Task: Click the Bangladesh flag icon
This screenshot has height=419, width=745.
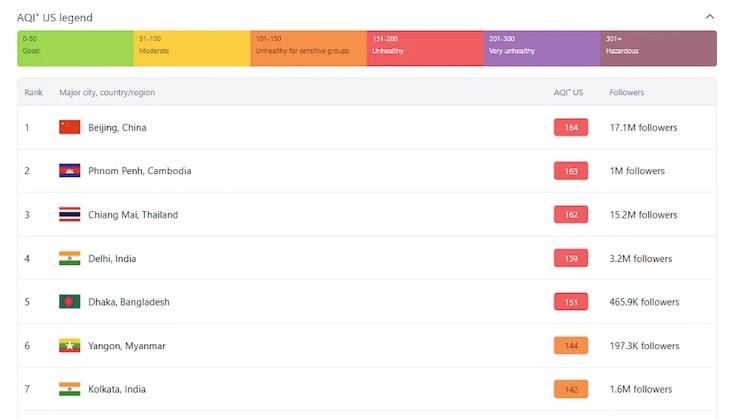Action: [69, 302]
